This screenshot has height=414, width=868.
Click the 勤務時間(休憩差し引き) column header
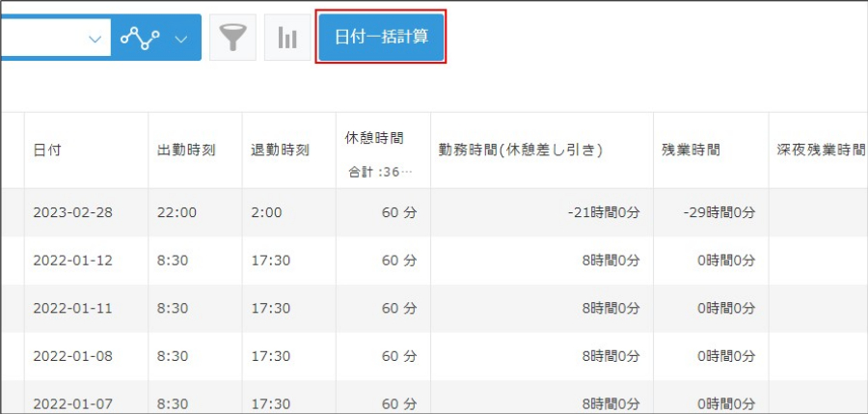click(x=521, y=151)
